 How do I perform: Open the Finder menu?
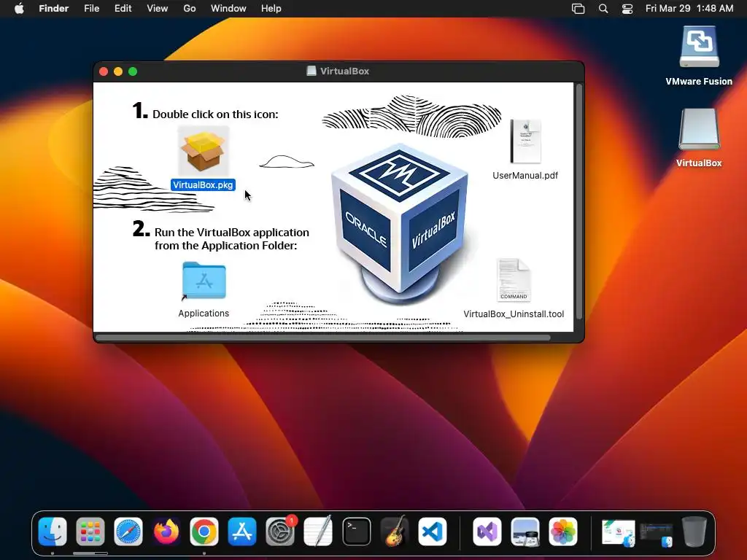(x=53, y=9)
